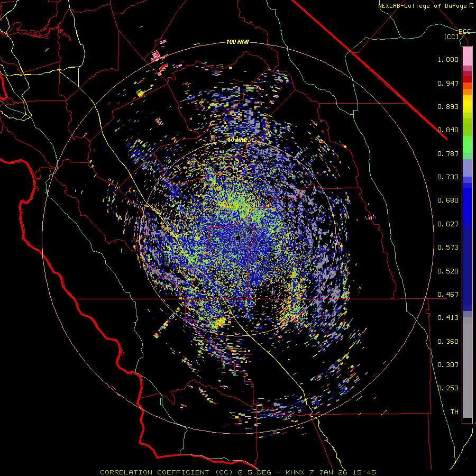Select the gray band at the color bar's bottom
Viewport: 476px width, 476px height.
(x=467, y=368)
